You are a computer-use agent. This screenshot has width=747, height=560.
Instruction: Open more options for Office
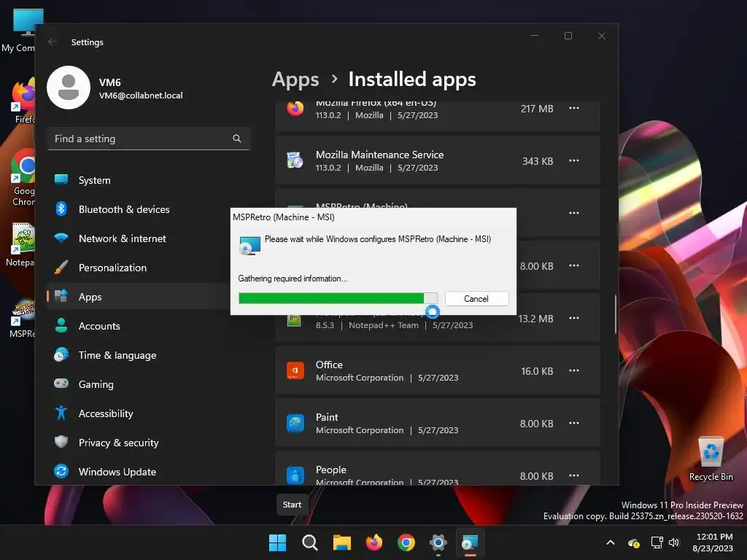(574, 370)
